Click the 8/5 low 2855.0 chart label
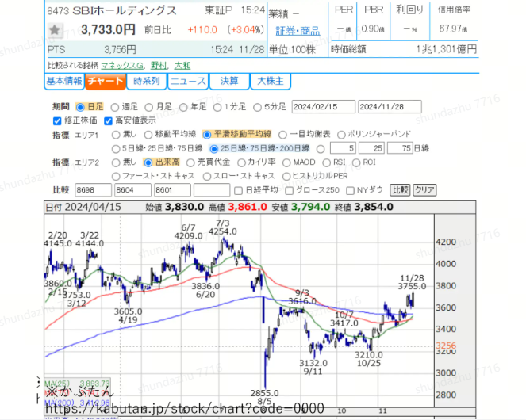Viewport: 526px width, 420px height. click(265, 397)
